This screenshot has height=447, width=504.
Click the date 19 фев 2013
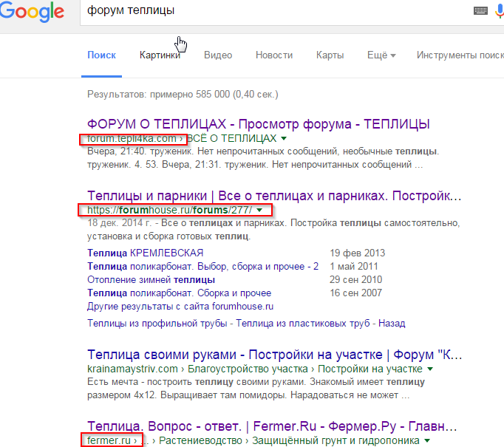pyautogui.click(x=358, y=253)
